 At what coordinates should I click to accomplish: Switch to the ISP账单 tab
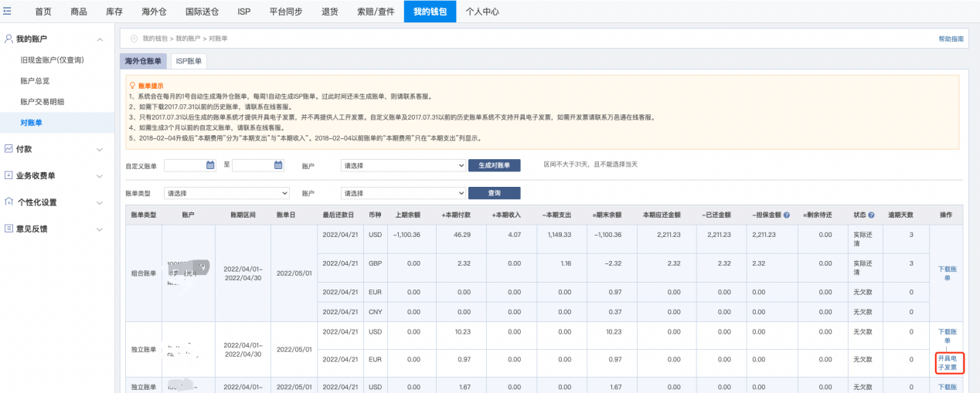click(188, 61)
